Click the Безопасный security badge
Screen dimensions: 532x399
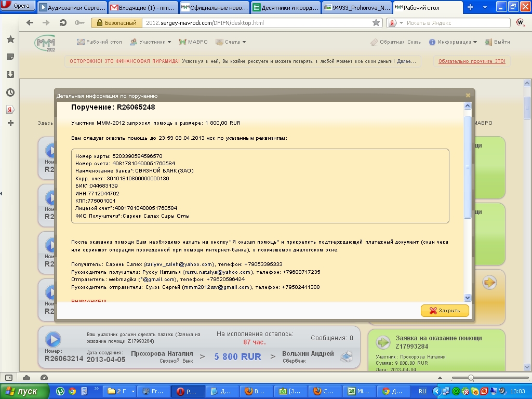coord(117,23)
